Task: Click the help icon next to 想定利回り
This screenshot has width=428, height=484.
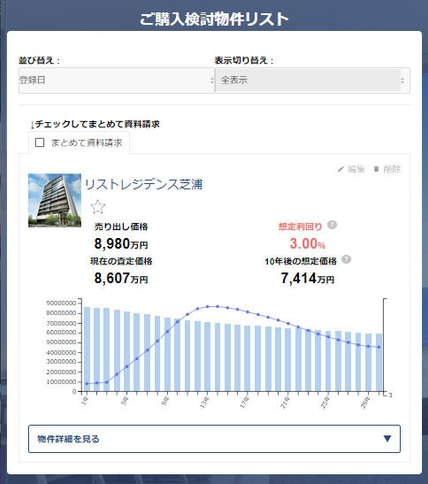Action: (332, 225)
